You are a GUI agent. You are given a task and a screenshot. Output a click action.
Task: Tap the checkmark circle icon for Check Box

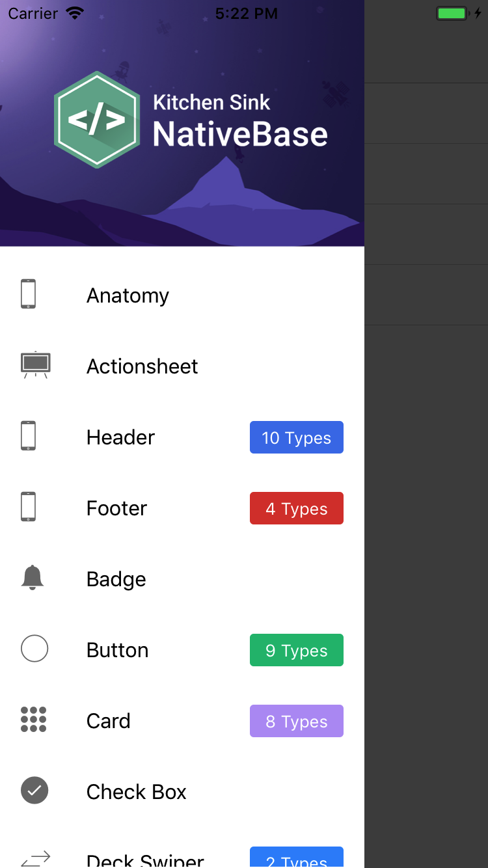(34, 791)
